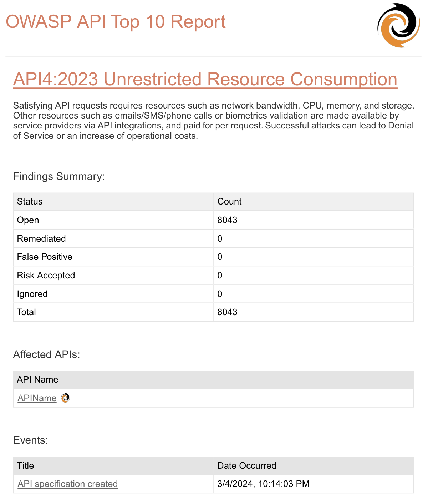This screenshot has width=423, height=504.
Task: Click the Count column header
Action: [x=229, y=201]
